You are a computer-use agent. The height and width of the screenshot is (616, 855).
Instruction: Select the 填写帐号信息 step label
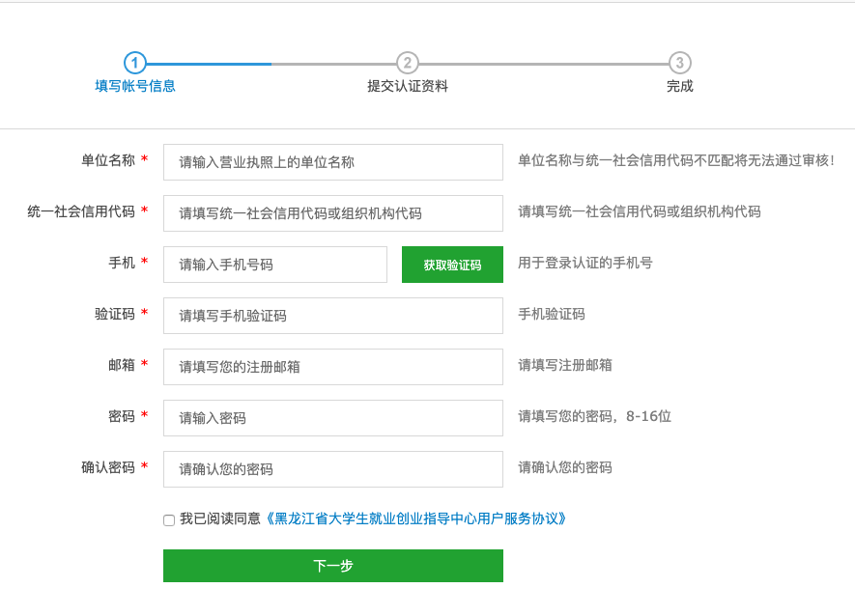tap(135, 86)
